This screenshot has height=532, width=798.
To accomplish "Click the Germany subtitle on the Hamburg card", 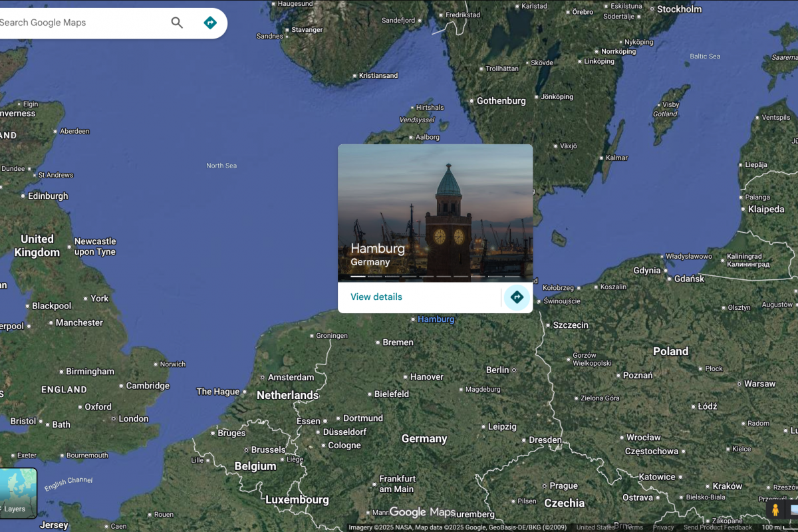I will click(x=370, y=262).
